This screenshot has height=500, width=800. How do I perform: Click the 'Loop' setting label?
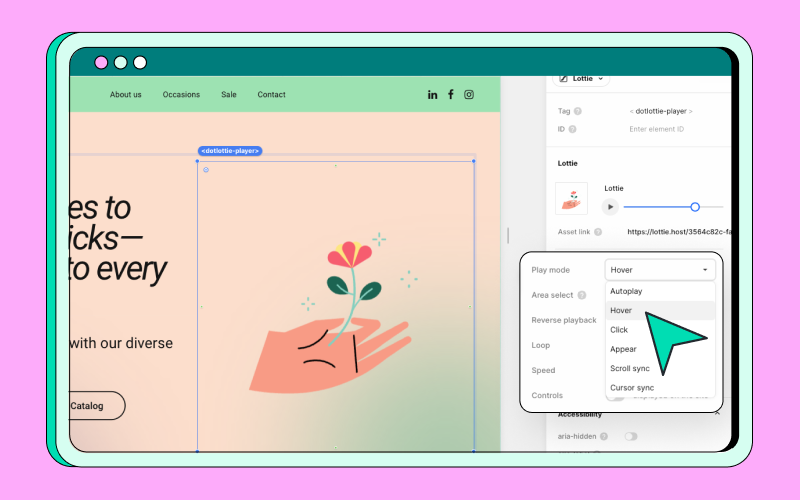tap(541, 345)
